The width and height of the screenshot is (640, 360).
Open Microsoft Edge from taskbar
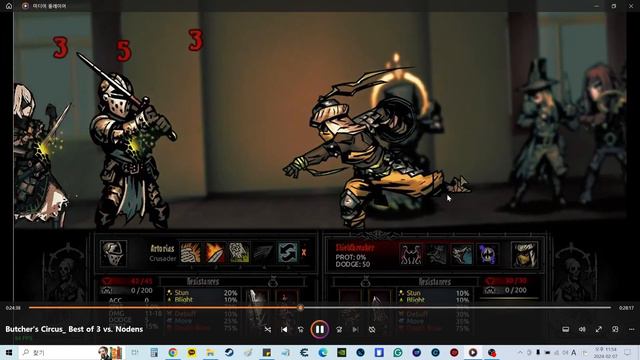pos(323,352)
